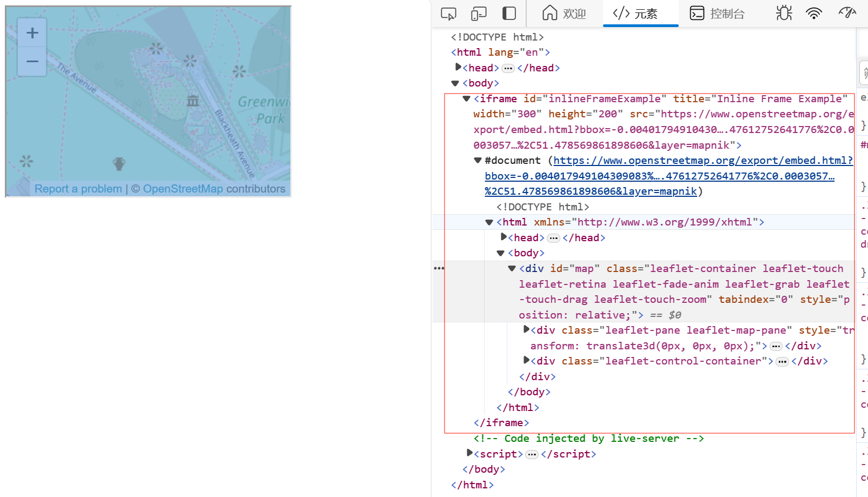Expand the leaflet-map-pane div
The height and width of the screenshot is (497, 868).
click(x=526, y=329)
